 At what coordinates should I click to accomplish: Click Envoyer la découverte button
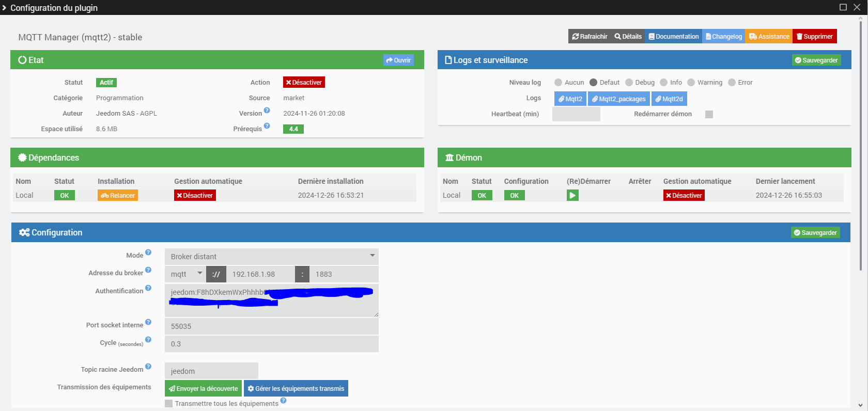(203, 388)
